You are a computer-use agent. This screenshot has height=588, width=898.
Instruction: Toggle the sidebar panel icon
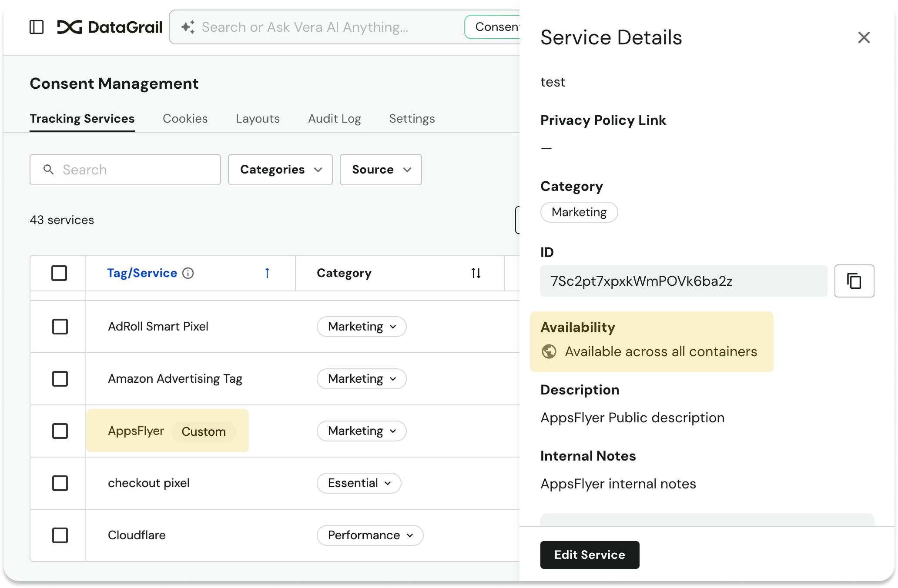click(37, 27)
